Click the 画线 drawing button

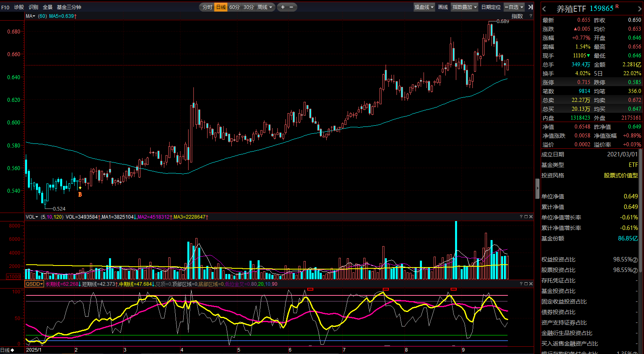click(443, 7)
